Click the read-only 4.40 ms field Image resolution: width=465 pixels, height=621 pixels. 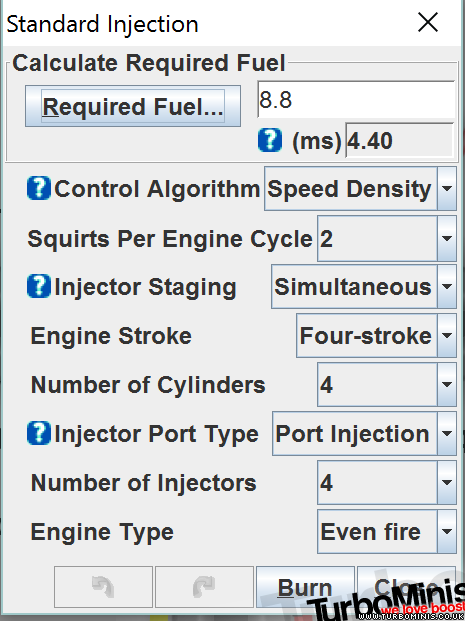tap(400, 140)
